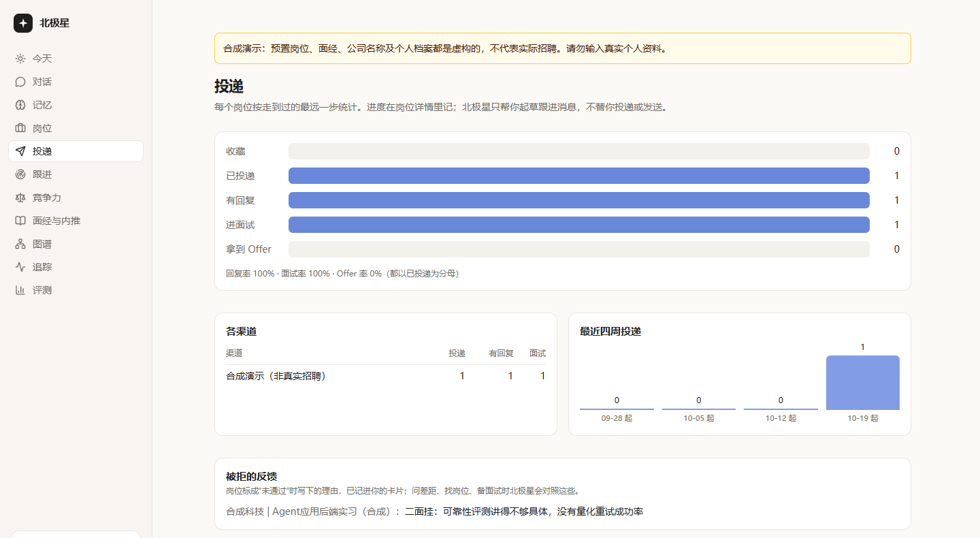The image size is (980, 538).
Task: Click the 回复率 100% summary line
Action: coord(342,274)
